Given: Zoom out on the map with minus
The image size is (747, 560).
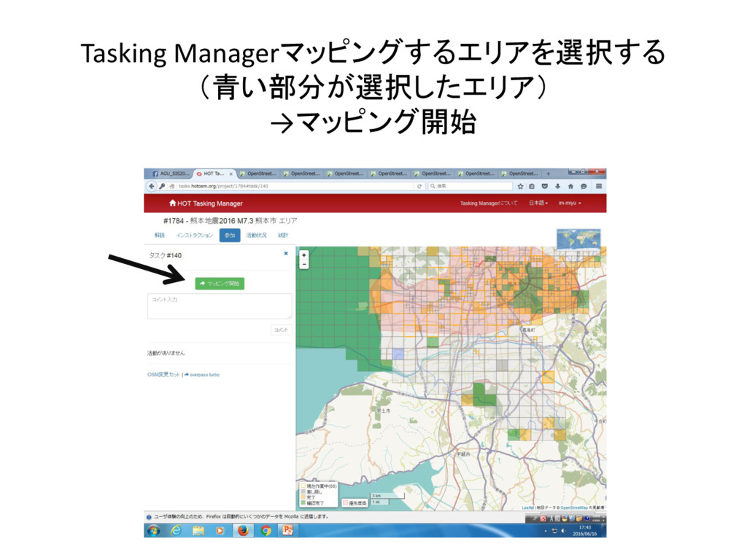Looking at the screenshot, I should 304,264.
